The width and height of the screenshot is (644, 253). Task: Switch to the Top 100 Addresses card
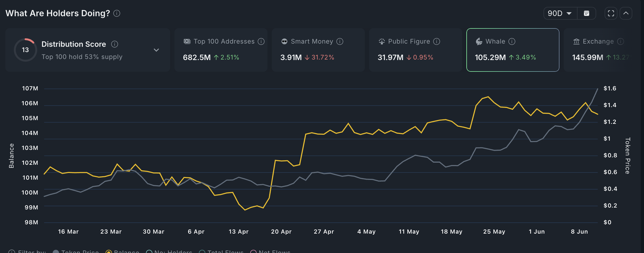(221, 50)
